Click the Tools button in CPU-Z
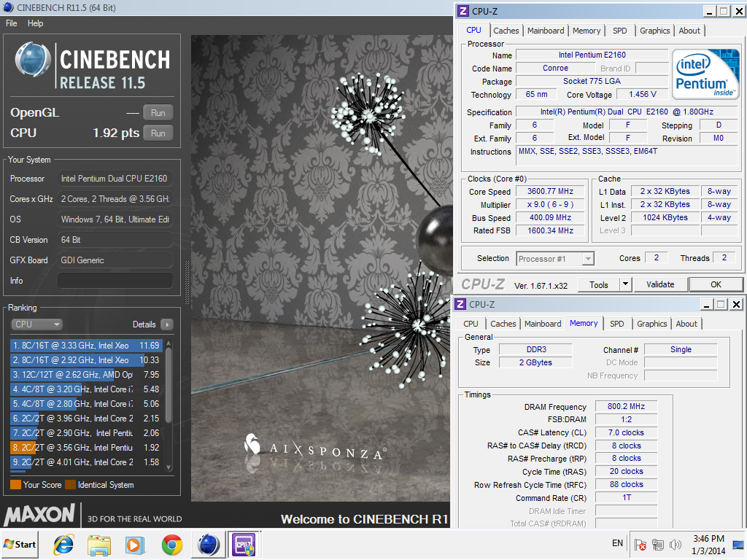 [598, 285]
